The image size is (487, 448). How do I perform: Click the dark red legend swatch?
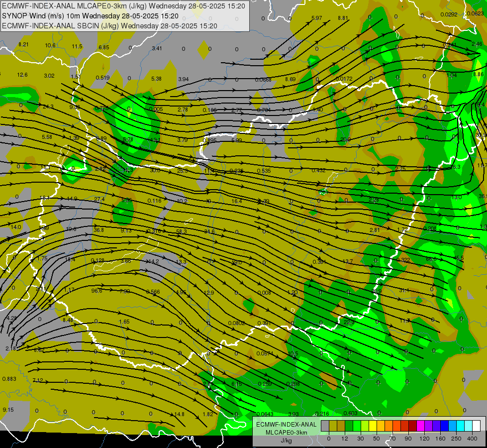pos(412,426)
